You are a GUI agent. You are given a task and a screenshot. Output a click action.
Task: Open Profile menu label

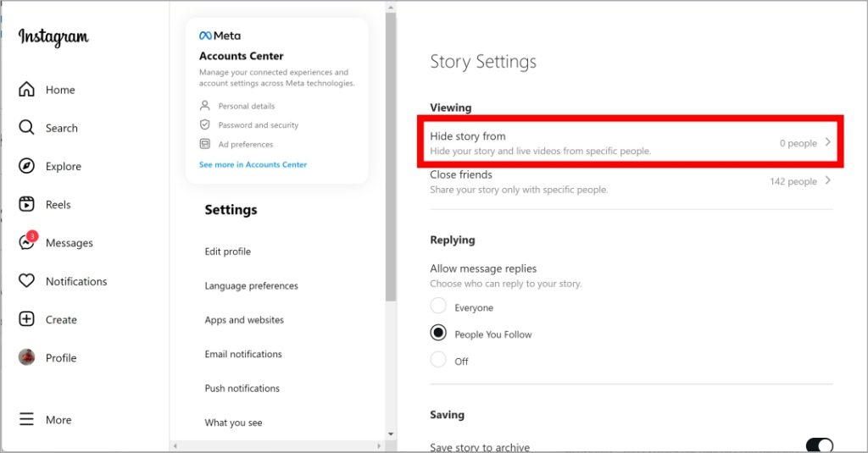pos(61,358)
